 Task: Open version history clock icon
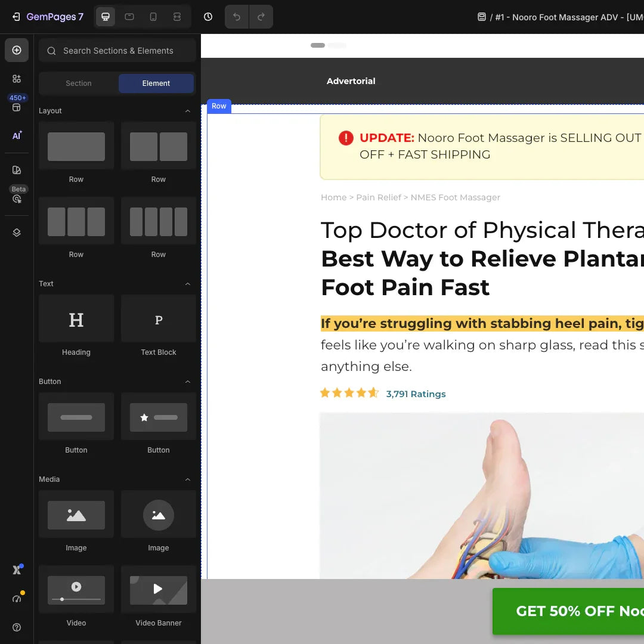pyautogui.click(x=208, y=17)
